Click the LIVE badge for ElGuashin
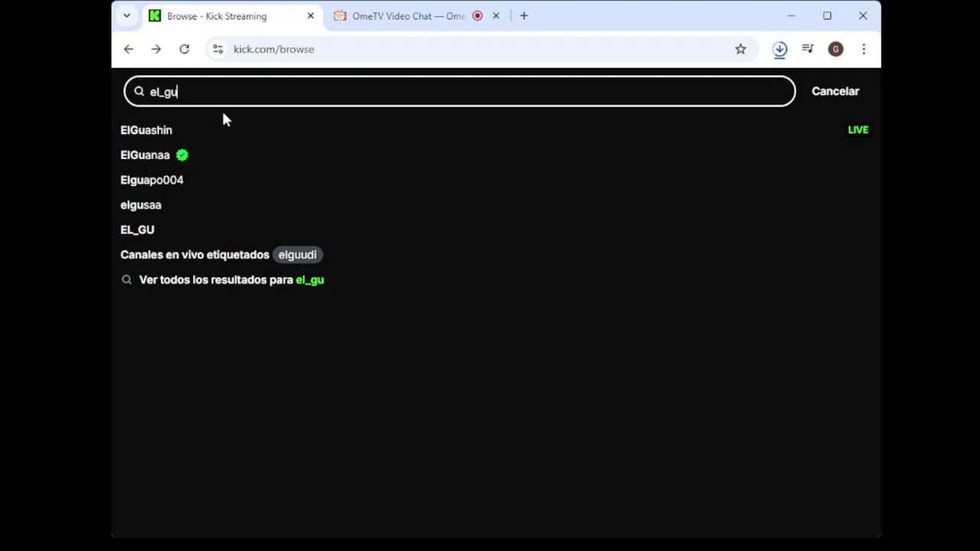This screenshot has height=551, width=980. (858, 130)
